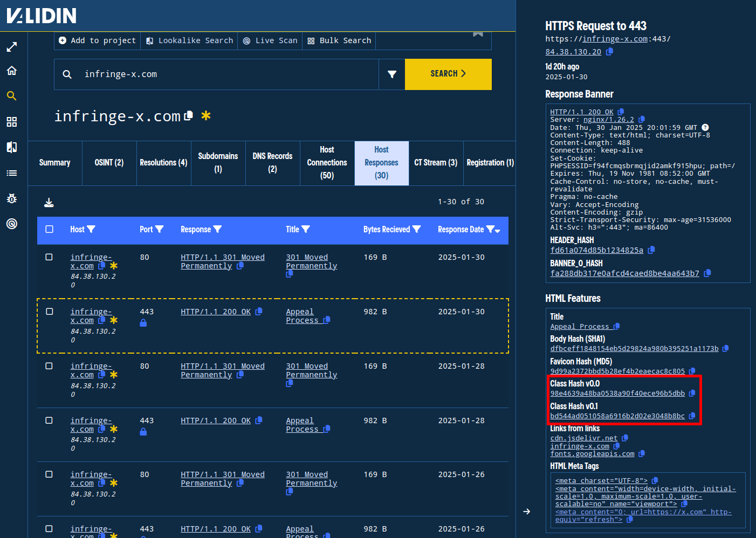Check the row for port 443 dated 2025-01-30
Screen dimensions: 756x538
(x=49, y=312)
